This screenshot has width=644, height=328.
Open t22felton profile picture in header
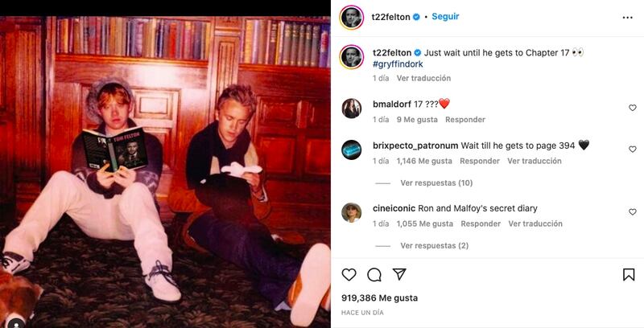coord(352,18)
